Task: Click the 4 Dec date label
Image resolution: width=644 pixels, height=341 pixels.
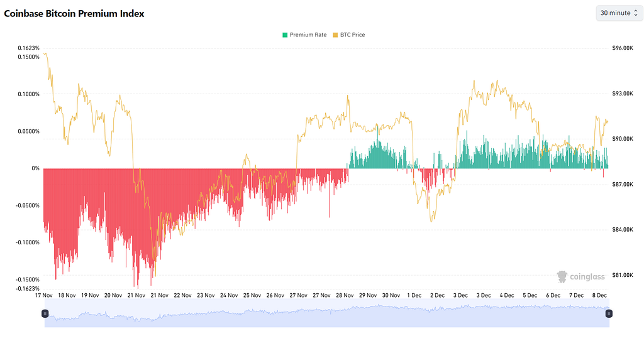Action: (x=506, y=295)
